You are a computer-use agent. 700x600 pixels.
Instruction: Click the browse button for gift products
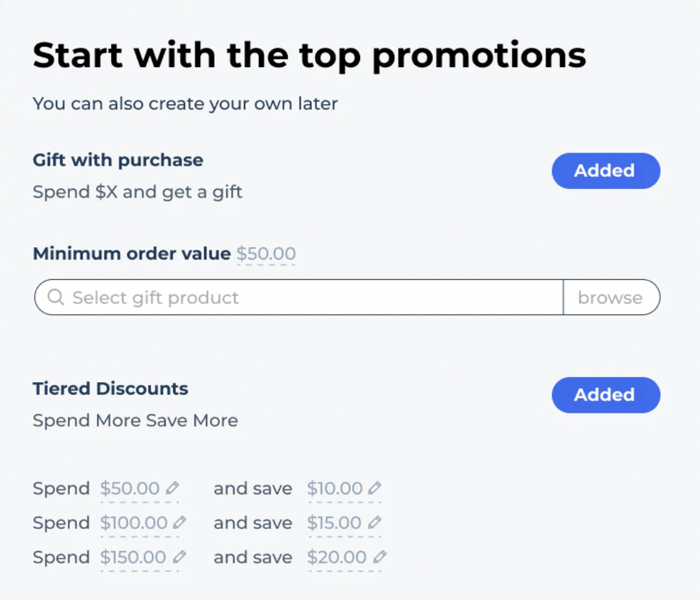tap(611, 298)
